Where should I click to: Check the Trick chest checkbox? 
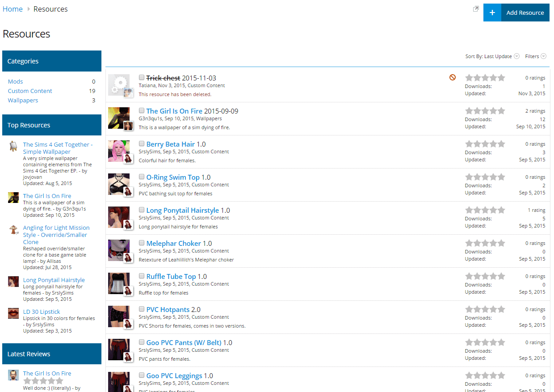[142, 77]
